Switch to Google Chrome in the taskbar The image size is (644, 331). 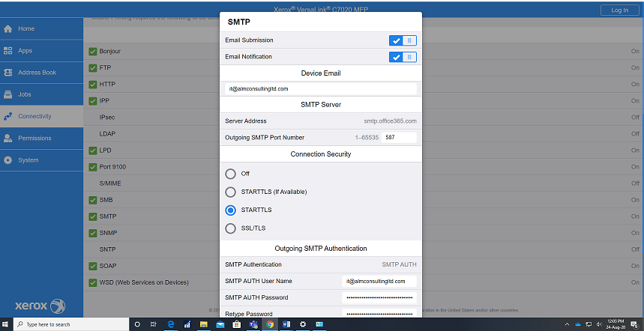(270, 324)
